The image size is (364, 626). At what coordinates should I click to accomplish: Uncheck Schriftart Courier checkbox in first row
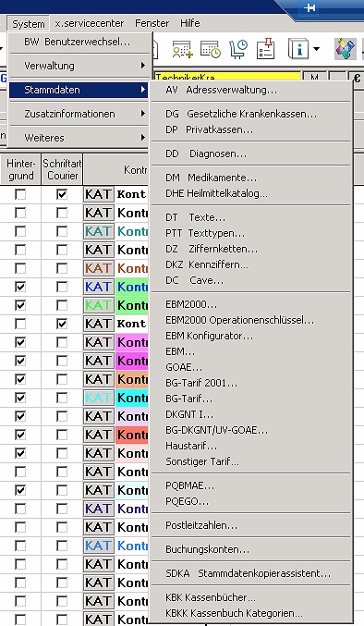coord(61,194)
